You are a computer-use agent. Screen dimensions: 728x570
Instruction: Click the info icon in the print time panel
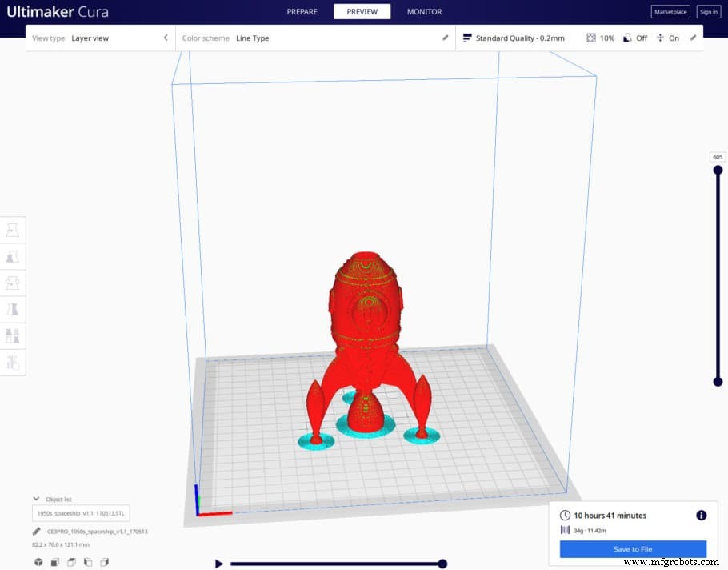702,515
